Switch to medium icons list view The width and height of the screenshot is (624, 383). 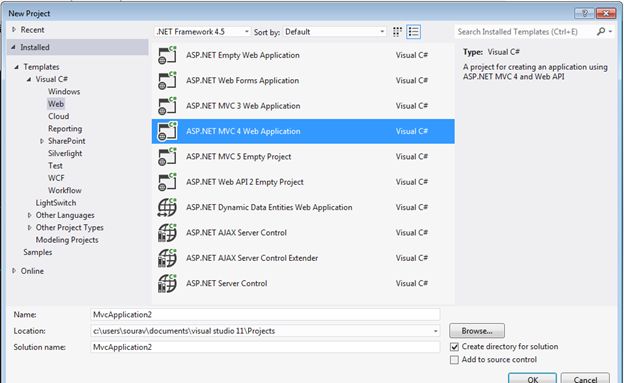click(413, 32)
